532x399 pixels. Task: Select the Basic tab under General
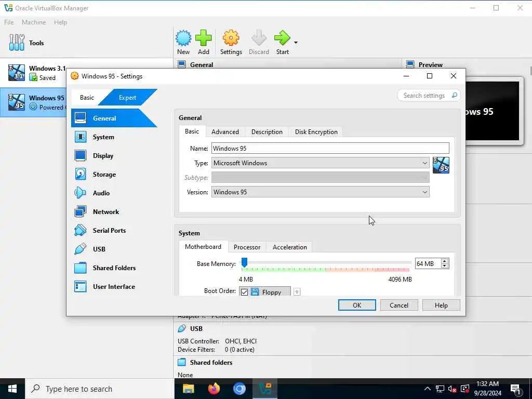(192, 131)
